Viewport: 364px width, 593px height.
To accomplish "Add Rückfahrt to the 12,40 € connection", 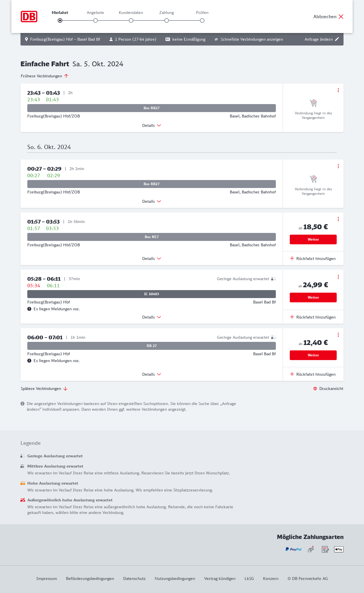I will (313, 374).
